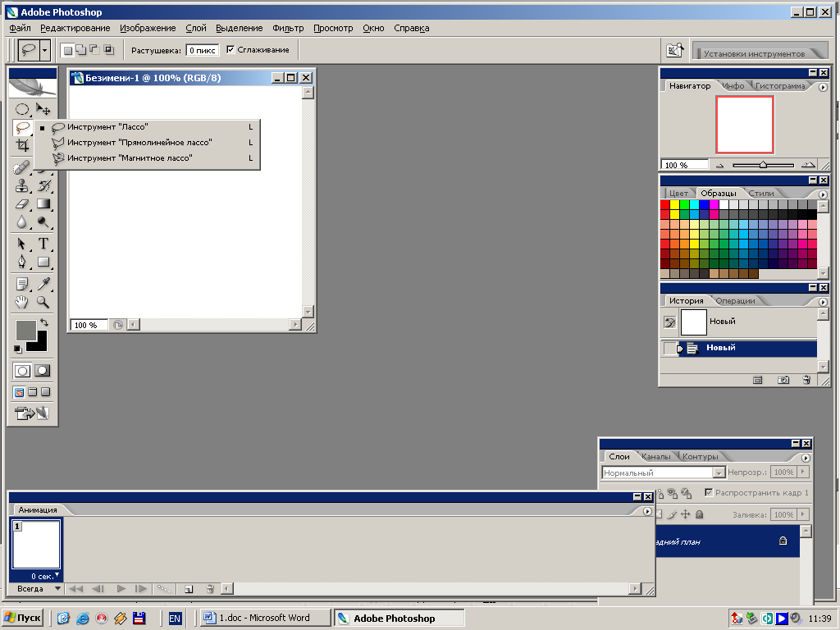The width and height of the screenshot is (840, 630).
Task: Open Непрозр. opacity slider arrow
Action: (802, 472)
